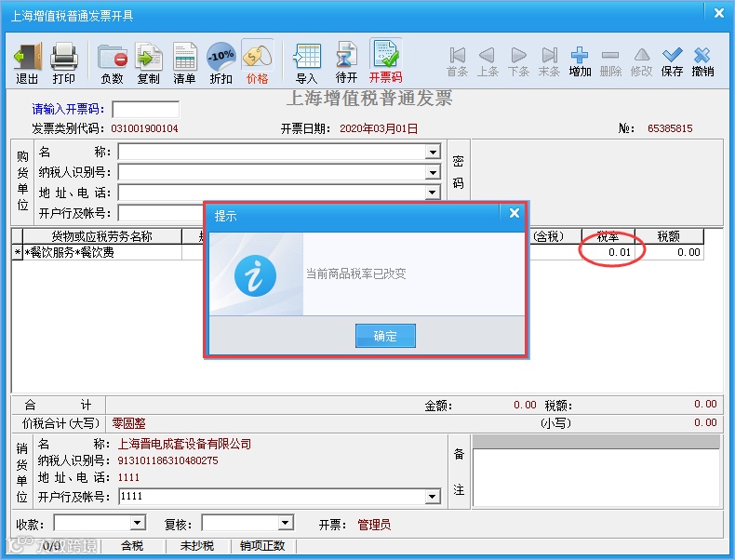Click the 未抄税 status bar entry
Screen dimensions: 735x560
(197, 546)
